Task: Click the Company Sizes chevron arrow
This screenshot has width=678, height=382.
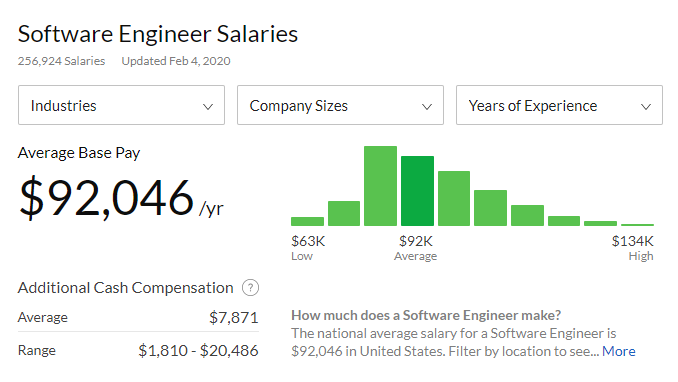Action: [x=427, y=106]
